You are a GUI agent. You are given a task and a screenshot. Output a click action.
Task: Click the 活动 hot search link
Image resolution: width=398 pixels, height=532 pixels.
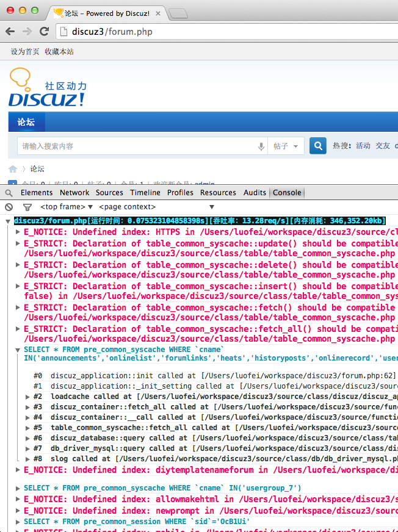pos(363,146)
